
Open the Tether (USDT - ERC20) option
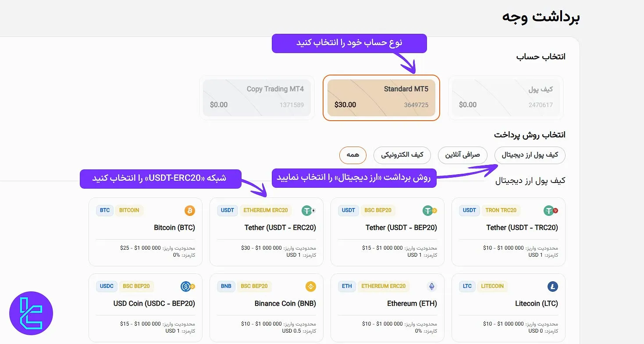point(266,232)
